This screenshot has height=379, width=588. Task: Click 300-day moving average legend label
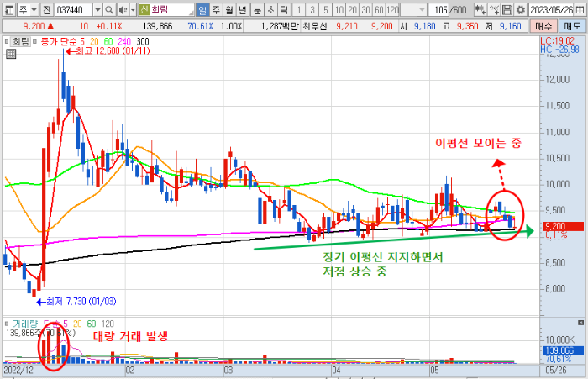click(x=143, y=41)
